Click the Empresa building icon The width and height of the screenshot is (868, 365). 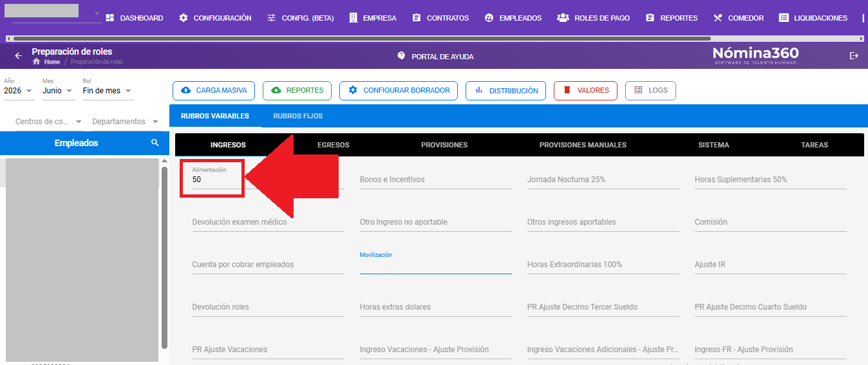tap(353, 18)
